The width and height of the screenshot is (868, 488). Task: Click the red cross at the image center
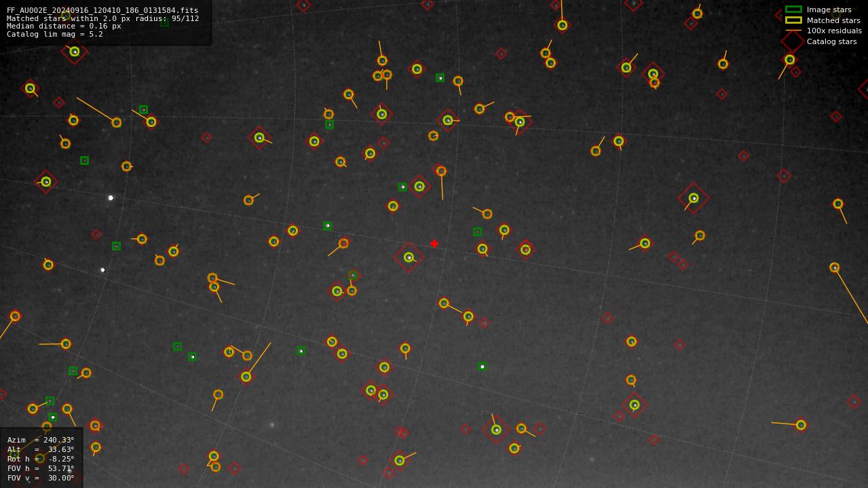point(434,244)
